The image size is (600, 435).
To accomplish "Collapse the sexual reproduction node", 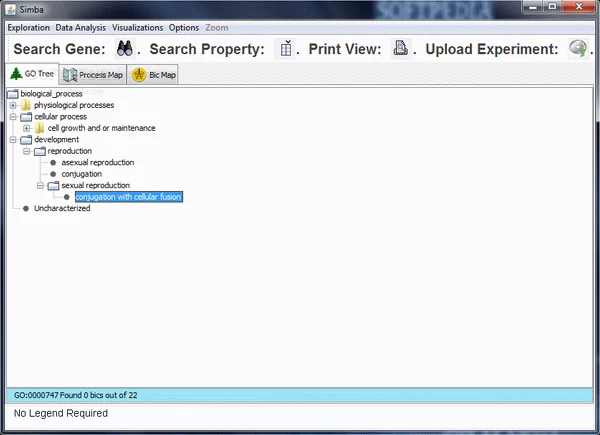I will pyautogui.click(x=41, y=186).
